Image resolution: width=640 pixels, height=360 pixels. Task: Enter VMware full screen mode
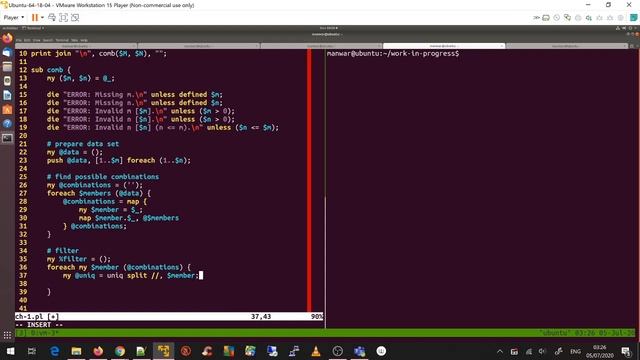click(63, 18)
